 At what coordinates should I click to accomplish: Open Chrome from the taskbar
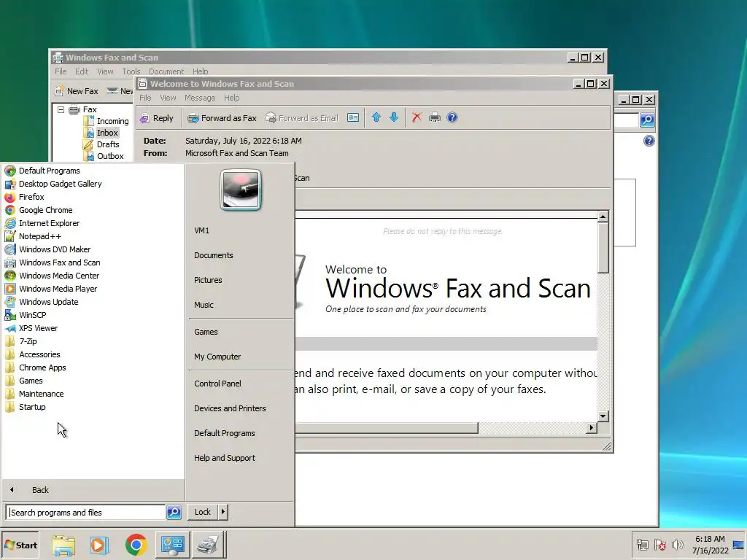click(136, 545)
